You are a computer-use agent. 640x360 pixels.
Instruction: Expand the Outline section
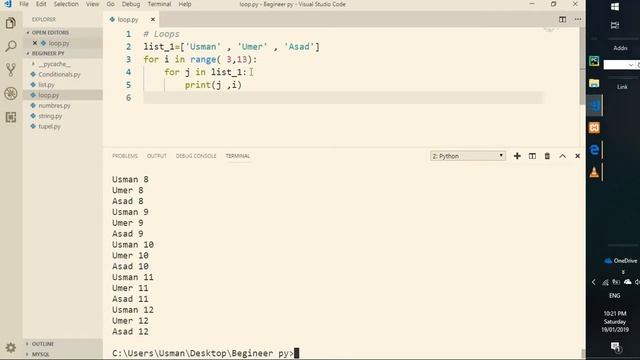tap(42, 344)
